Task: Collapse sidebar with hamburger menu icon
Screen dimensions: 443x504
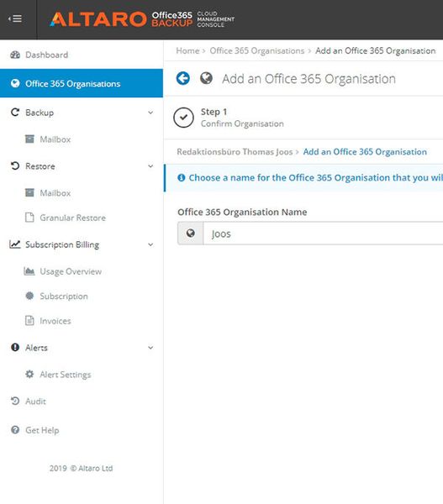Action: pos(15,19)
